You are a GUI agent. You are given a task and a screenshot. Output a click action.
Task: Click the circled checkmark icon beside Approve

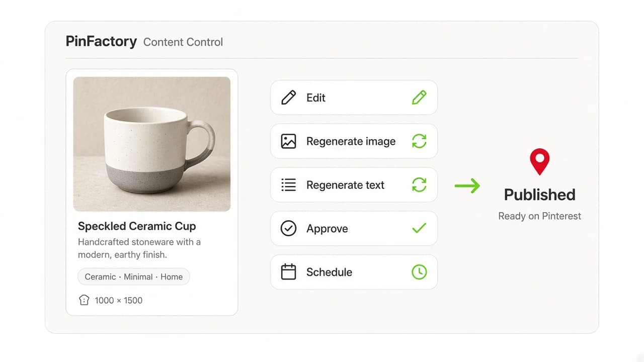(x=288, y=229)
